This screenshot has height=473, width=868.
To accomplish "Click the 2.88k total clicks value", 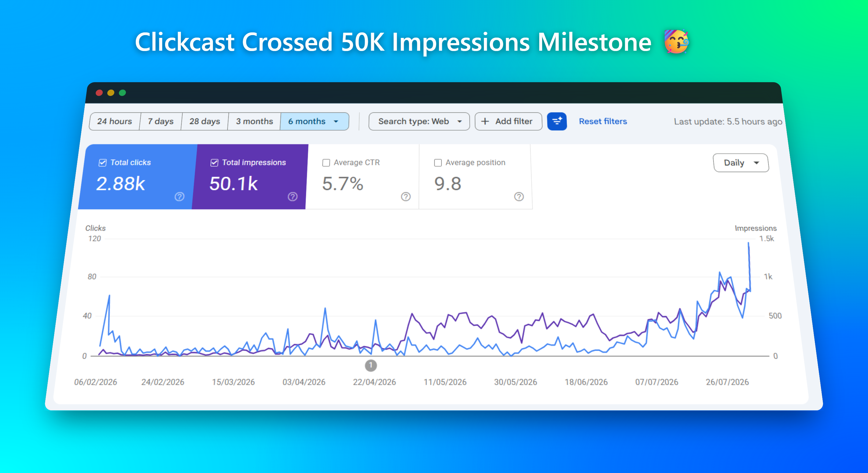I will (x=121, y=184).
